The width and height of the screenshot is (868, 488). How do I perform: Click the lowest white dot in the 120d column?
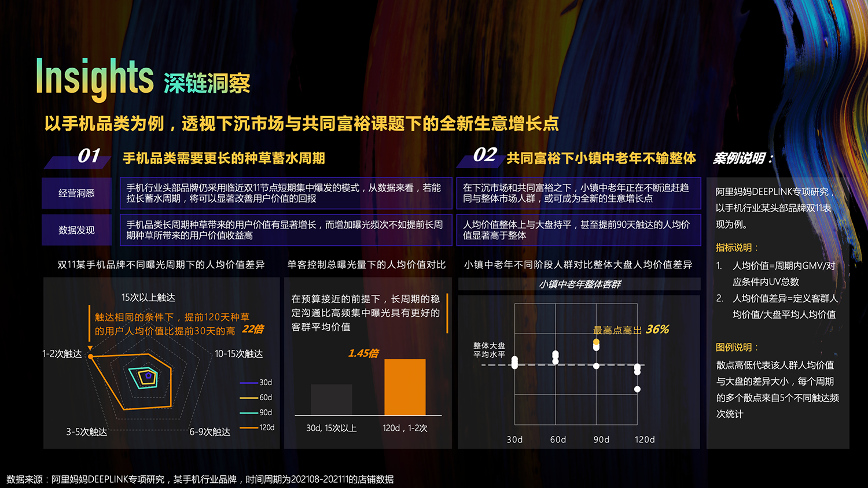(637, 389)
